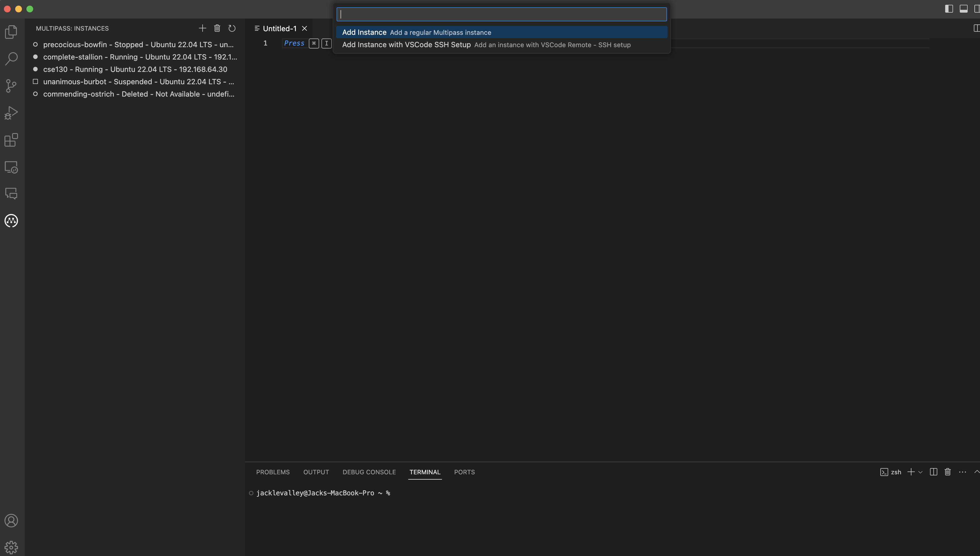The height and width of the screenshot is (556, 980).
Task: Open the Explorer view in activity bar
Action: (x=11, y=32)
